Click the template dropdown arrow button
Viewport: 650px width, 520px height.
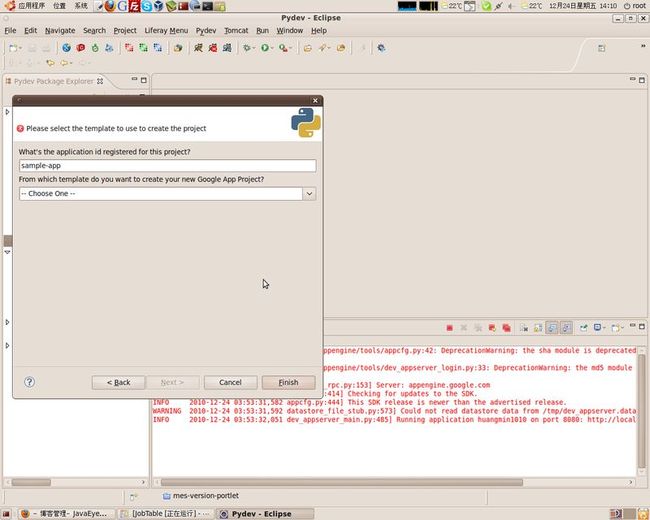coord(309,194)
